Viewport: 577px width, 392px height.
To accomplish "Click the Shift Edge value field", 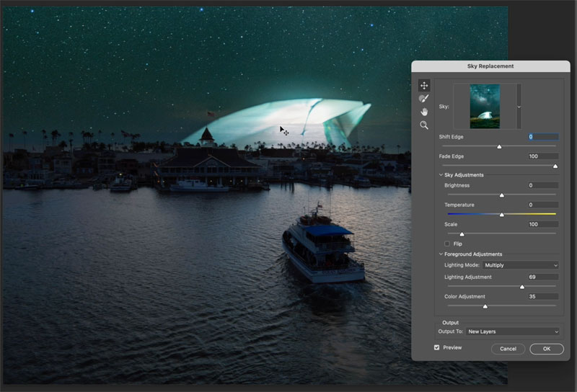I will pos(543,137).
